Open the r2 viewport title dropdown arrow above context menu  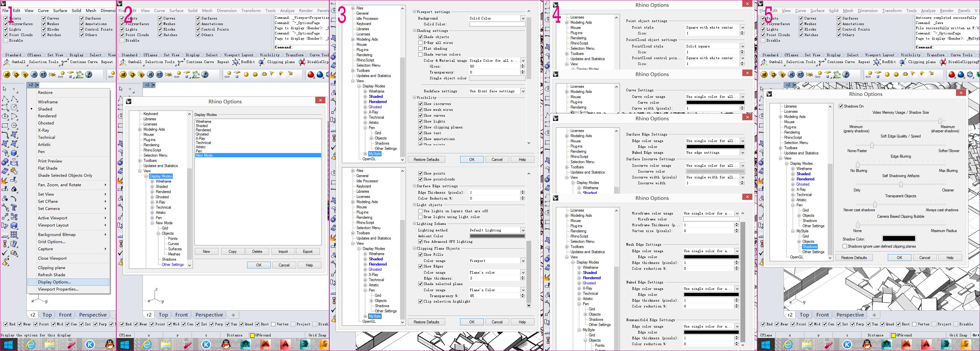coord(38,85)
